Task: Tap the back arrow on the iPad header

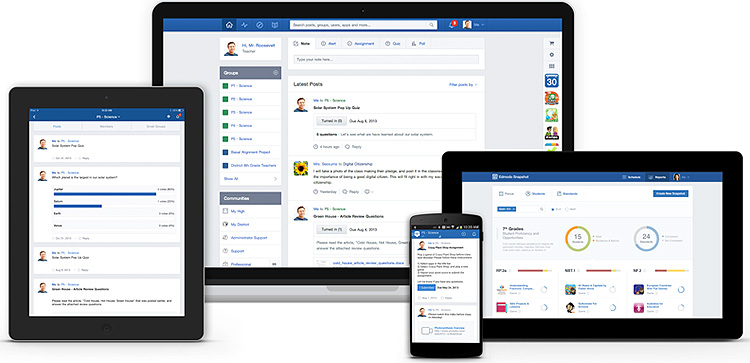Action: coord(34,117)
